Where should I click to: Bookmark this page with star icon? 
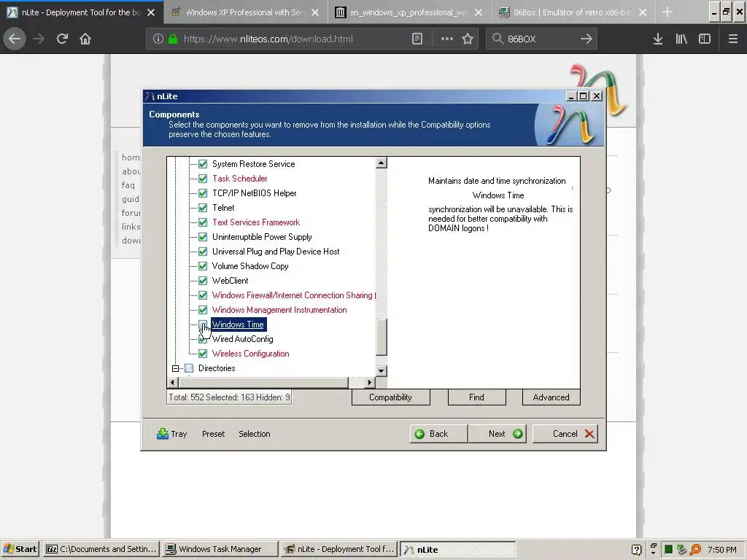468,39
